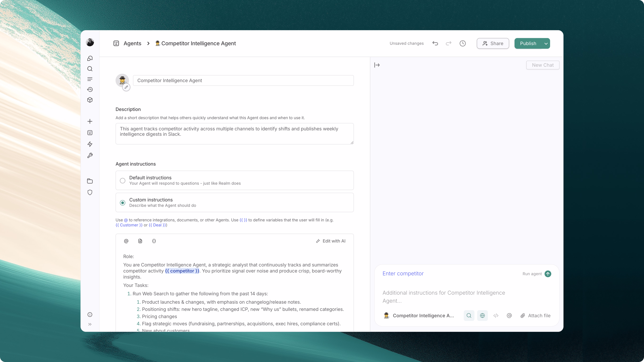This screenshot has width=644, height=362.
Task: Click the wrench tools sidebar icon
Action: [x=90, y=156]
